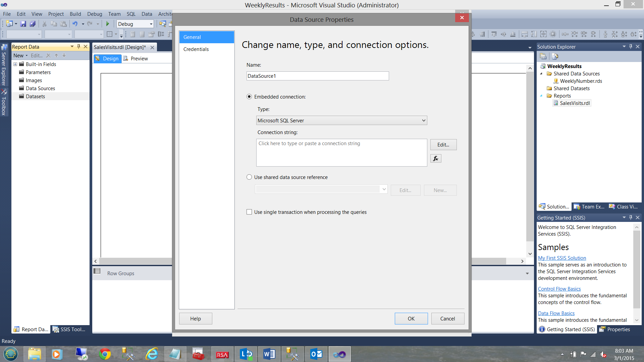
Task: Click Save All toolbar icon
Action: tap(33, 24)
